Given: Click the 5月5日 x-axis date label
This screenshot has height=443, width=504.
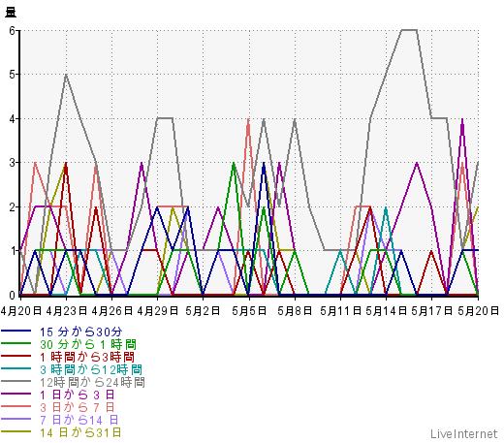Looking at the screenshot, I should tap(249, 311).
